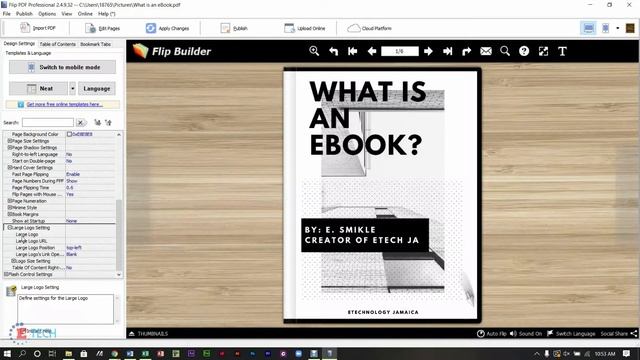Go to the previous page

click(x=372, y=51)
